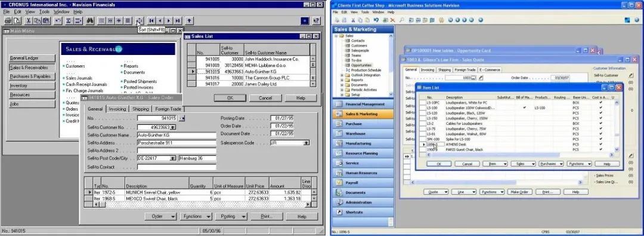Select row box for LS-2 in Item List
This screenshot has width=644, height=236.
[x=423, y=124]
